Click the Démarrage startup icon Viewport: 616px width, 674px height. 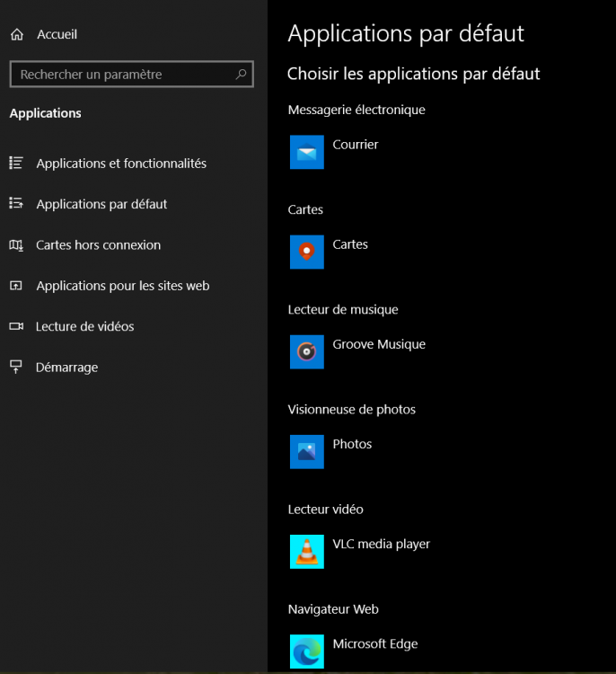pyautogui.click(x=16, y=367)
